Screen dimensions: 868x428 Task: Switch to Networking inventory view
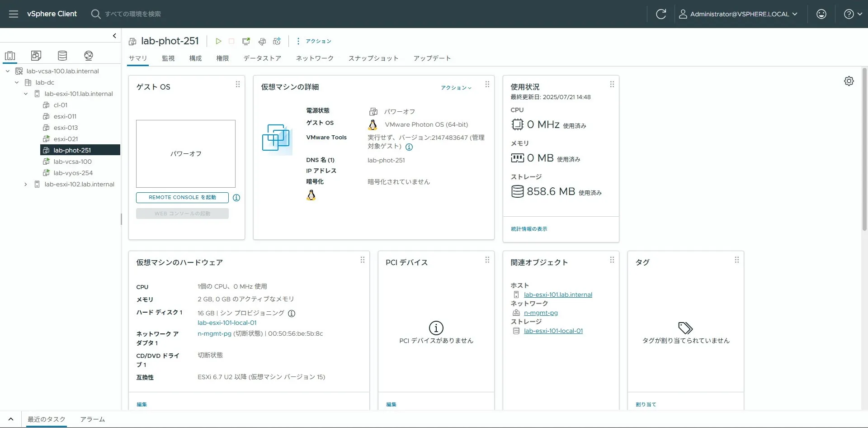89,56
